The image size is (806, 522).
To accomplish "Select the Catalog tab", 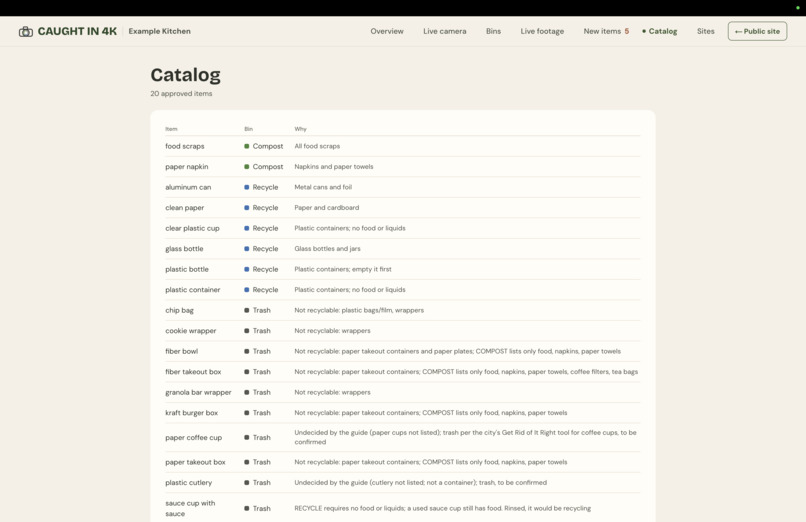I will point(660,31).
